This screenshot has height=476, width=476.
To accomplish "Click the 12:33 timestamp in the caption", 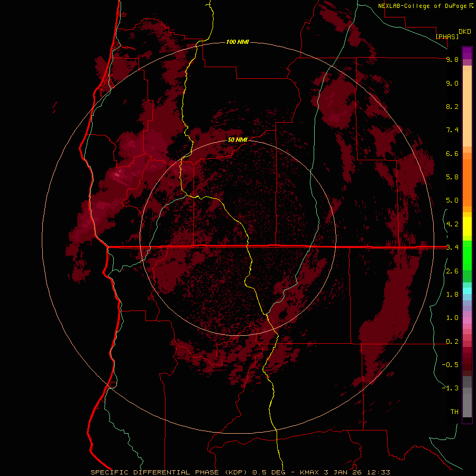I will coord(379,472).
